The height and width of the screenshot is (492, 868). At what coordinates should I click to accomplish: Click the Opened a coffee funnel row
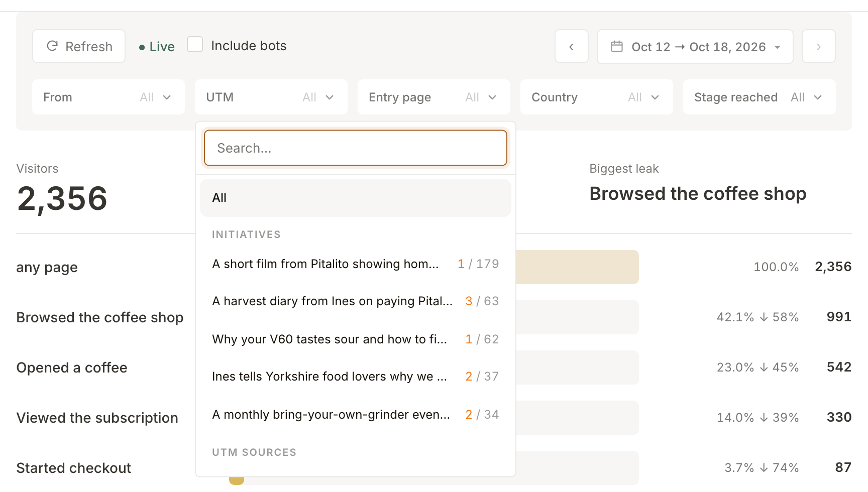pos(72,367)
